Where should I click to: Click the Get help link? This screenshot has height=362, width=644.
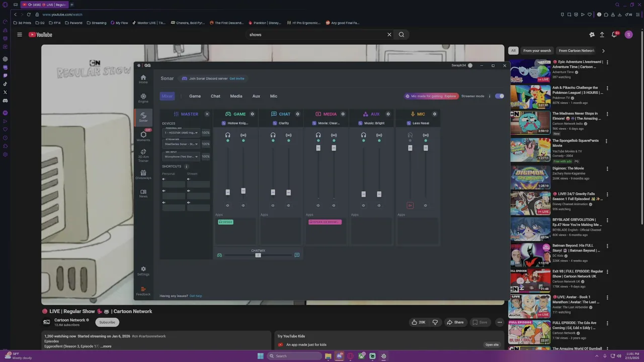click(196, 296)
